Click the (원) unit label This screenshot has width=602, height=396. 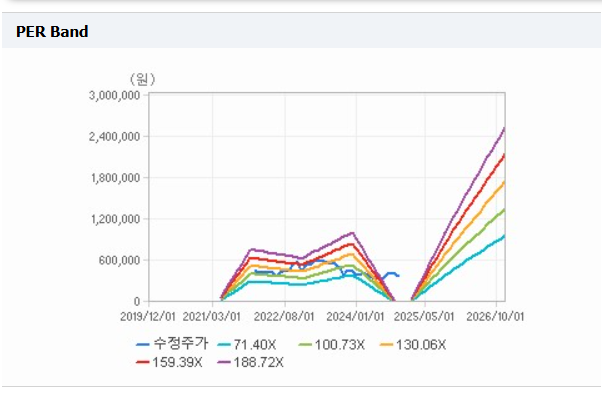142,79
